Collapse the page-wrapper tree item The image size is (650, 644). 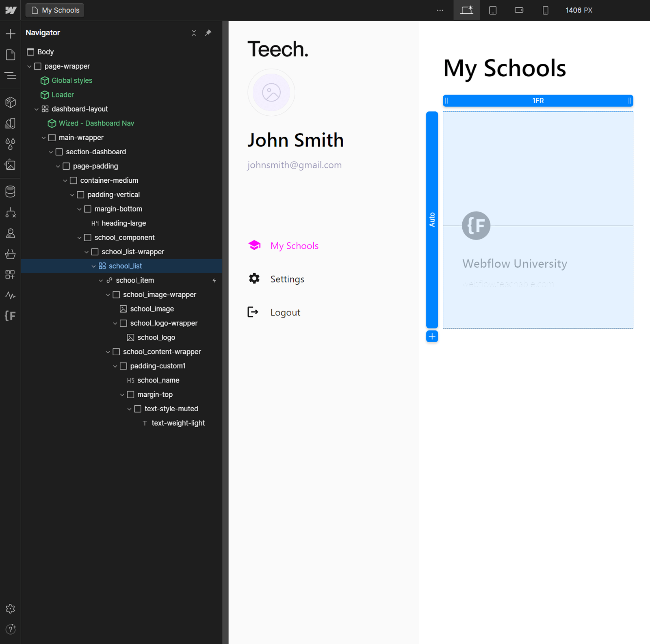coord(29,66)
